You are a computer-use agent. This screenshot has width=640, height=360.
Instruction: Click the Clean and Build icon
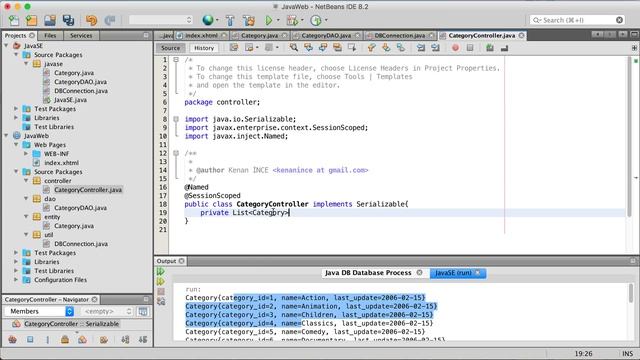[249, 20]
